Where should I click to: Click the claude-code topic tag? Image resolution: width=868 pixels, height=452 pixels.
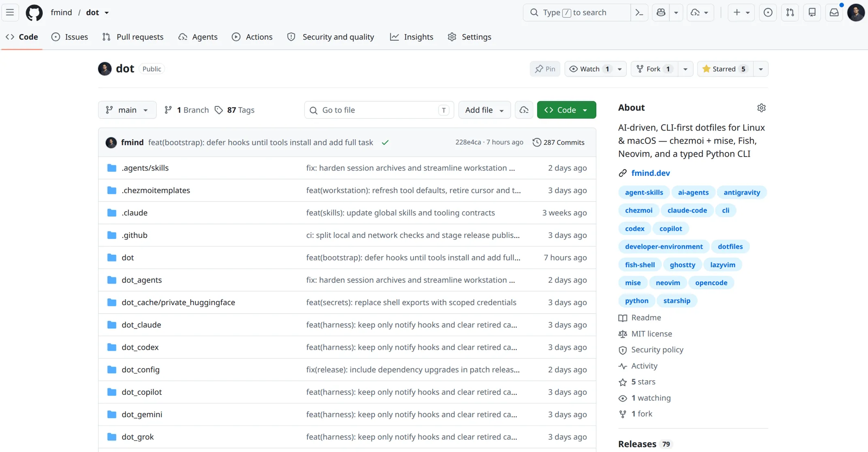pyautogui.click(x=687, y=210)
